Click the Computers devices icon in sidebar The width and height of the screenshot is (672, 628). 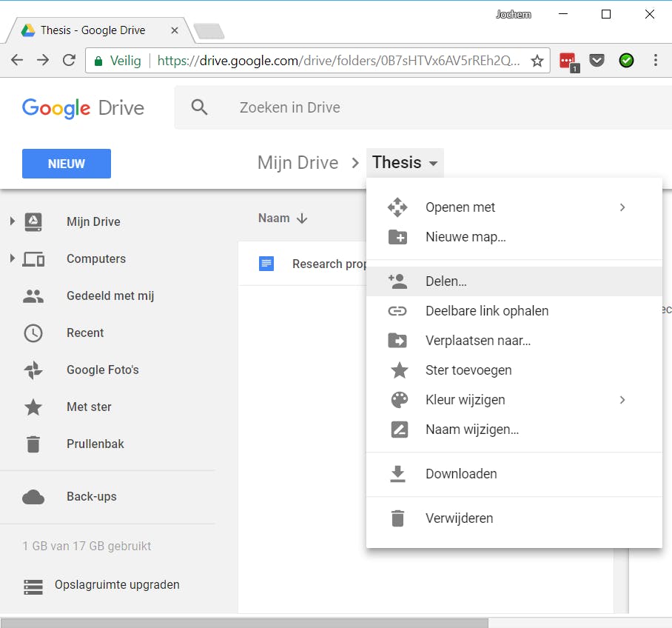tap(33, 259)
